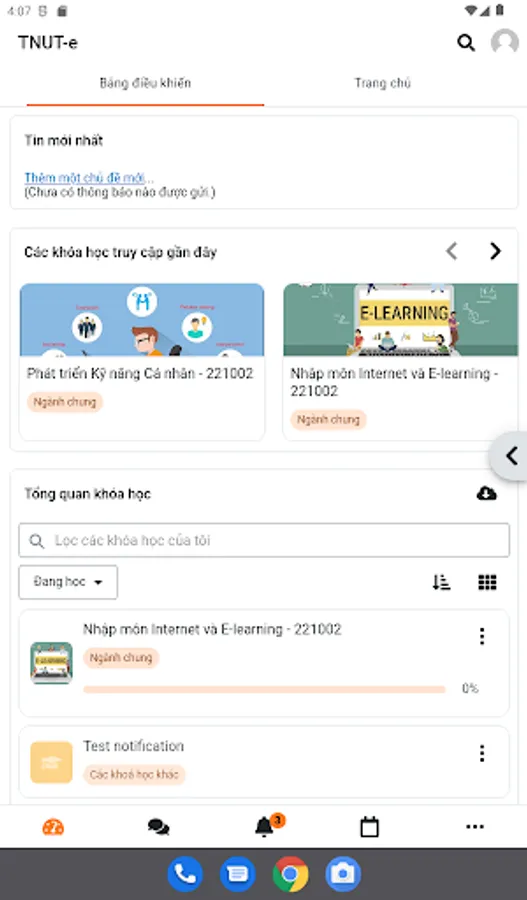Screen dimensions: 527x900
Task: Select the Bảng điều khiển tab
Action: [145, 83]
